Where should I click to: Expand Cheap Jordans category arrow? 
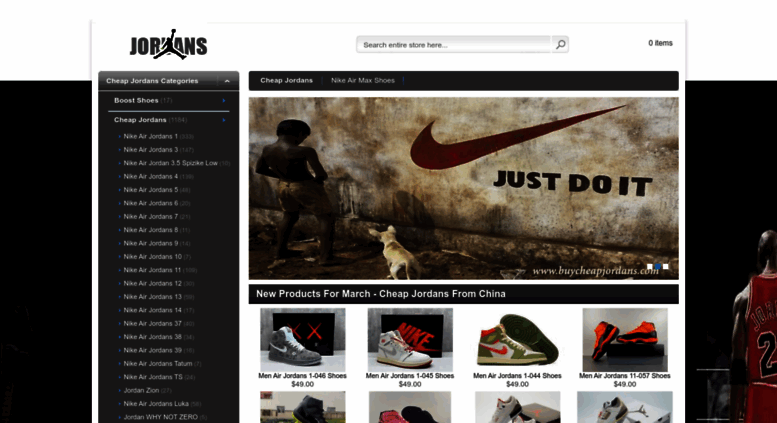click(x=224, y=120)
